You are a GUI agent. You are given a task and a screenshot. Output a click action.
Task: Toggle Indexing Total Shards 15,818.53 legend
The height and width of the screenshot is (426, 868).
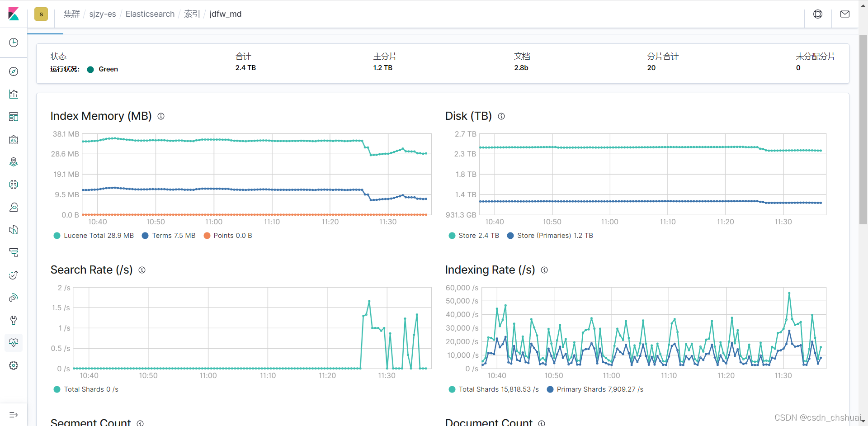pos(494,389)
